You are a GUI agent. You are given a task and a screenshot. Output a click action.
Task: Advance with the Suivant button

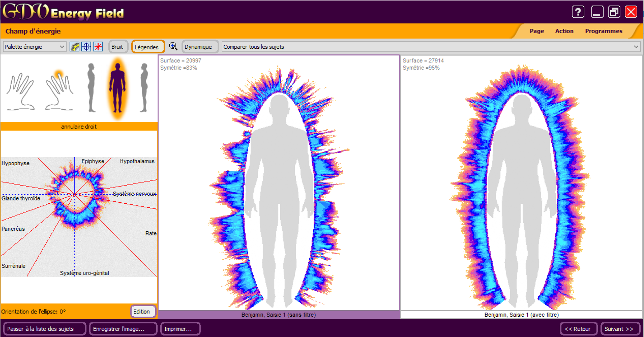click(620, 329)
